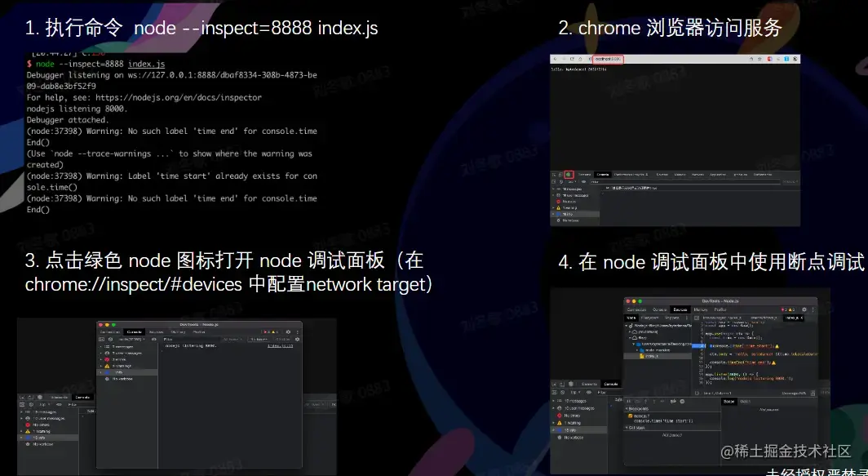Open node[37398] context dropdown in step 3
Screen dimensions: 868x476
(132, 339)
